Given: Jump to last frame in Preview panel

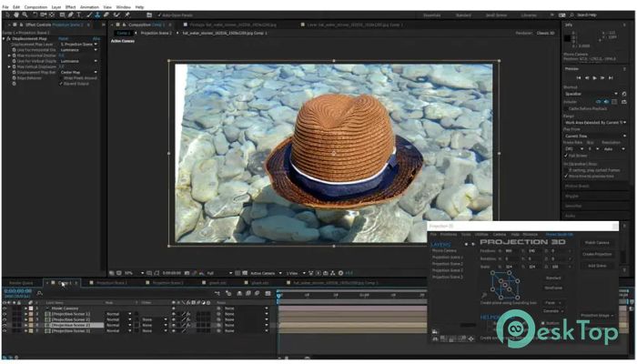Looking at the screenshot, I should point(611,77).
